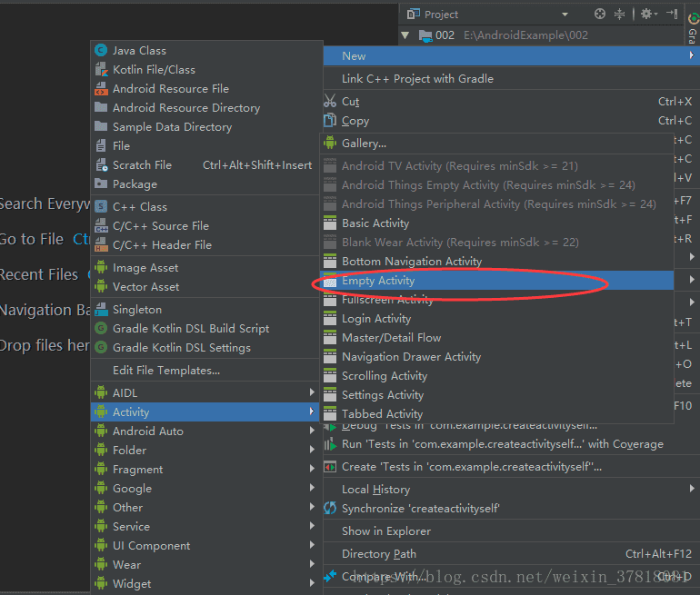
Task: Click the Create Tests icon
Action: coord(330,467)
